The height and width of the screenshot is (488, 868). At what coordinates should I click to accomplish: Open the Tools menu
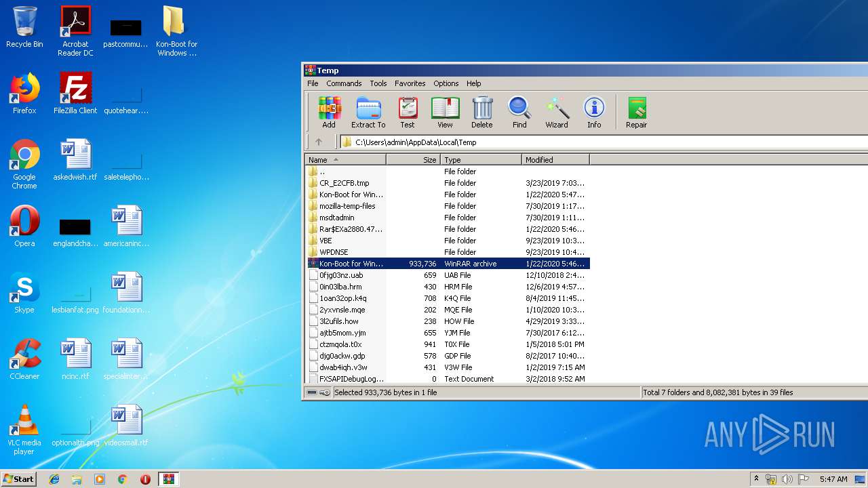click(x=378, y=83)
